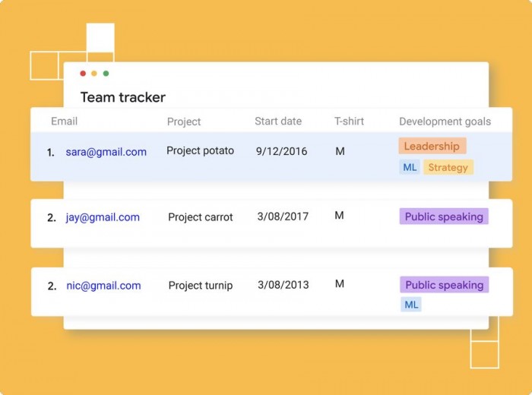The image size is (532, 395).
Task: Click row number 2. beside nic@gmail.com
Action: (52, 286)
